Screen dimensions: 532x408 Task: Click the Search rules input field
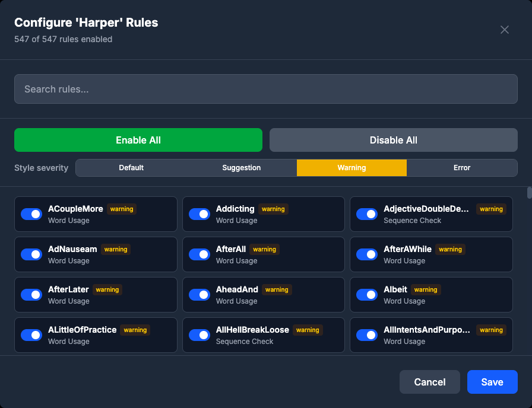[x=265, y=89]
